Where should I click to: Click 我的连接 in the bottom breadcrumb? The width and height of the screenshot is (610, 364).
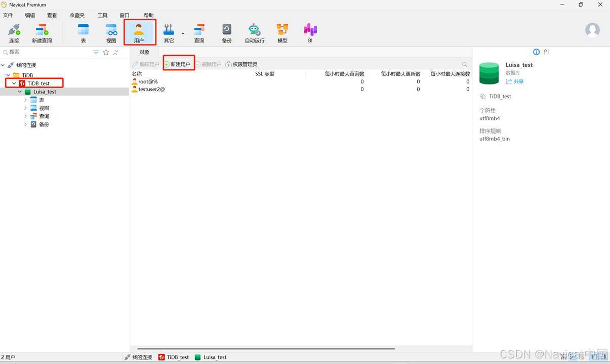(x=138, y=357)
